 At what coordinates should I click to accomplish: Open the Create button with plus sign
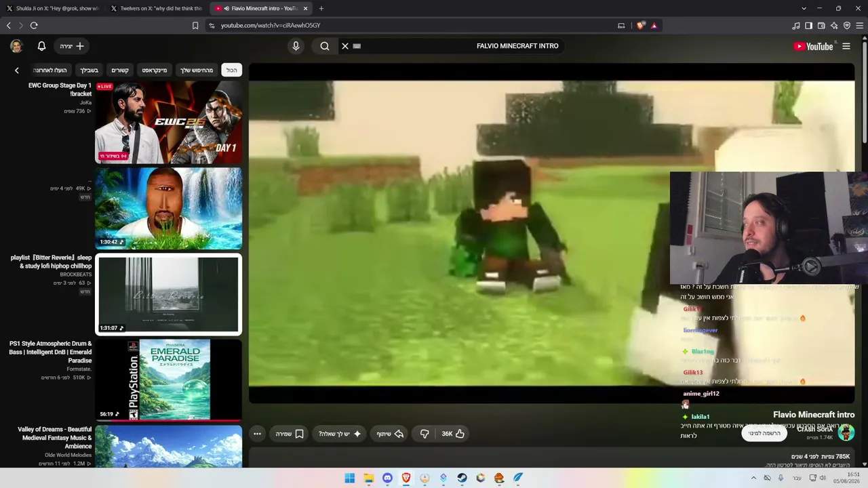[x=72, y=46]
